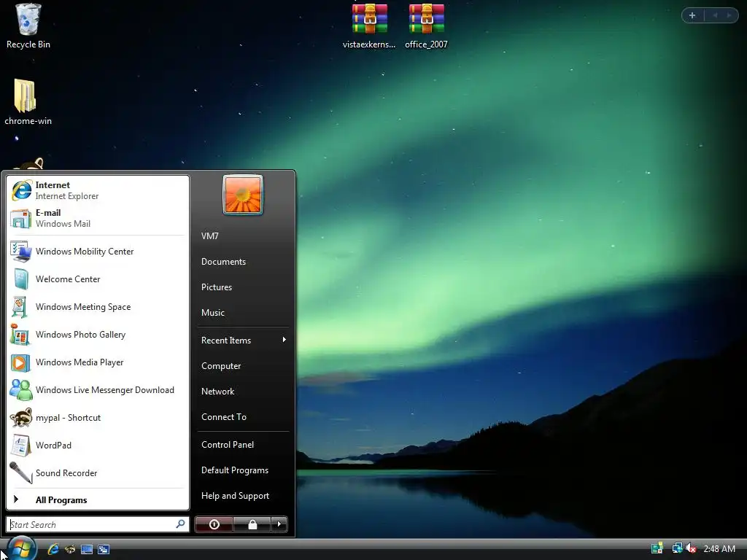Open Windows Photo Gallery
The width and height of the screenshot is (747, 560).
[x=98, y=334]
